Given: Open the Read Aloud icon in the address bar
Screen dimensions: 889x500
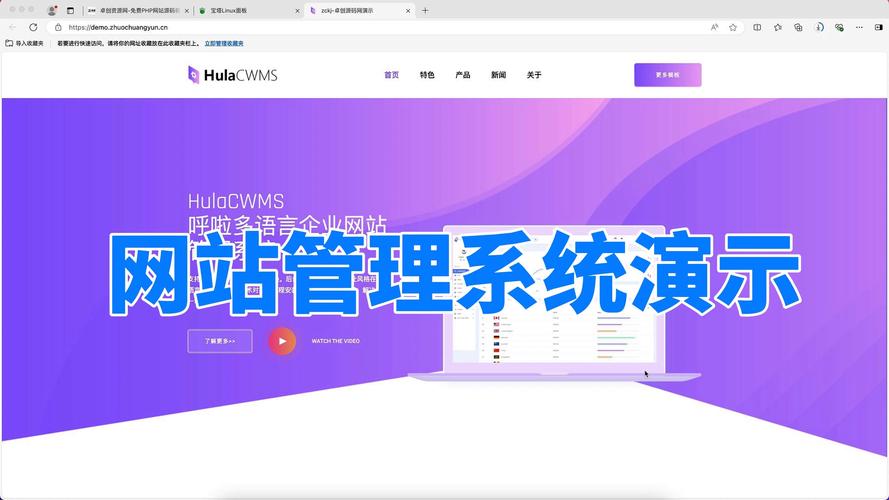Looking at the screenshot, I should [x=714, y=27].
